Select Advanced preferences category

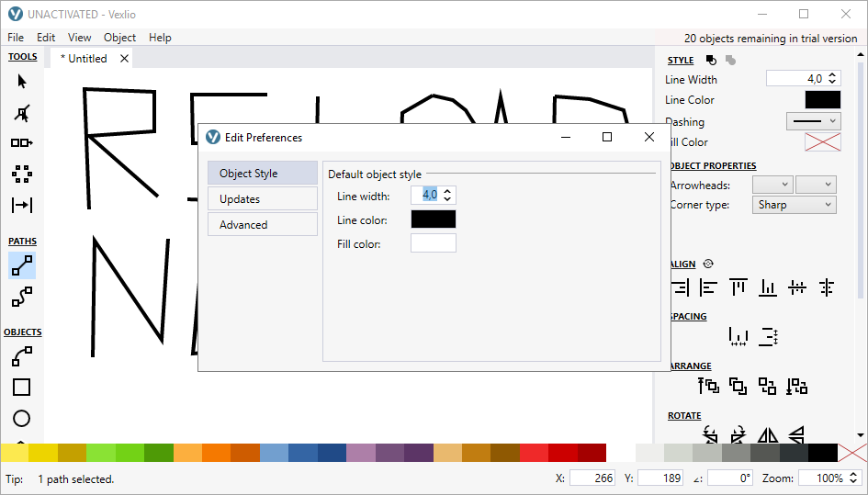(263, 225)
